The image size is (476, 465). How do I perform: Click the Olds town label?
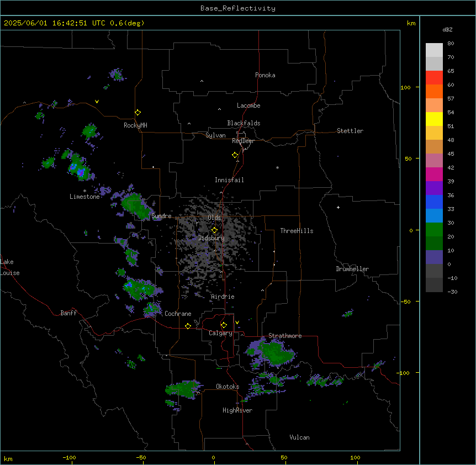214,218
